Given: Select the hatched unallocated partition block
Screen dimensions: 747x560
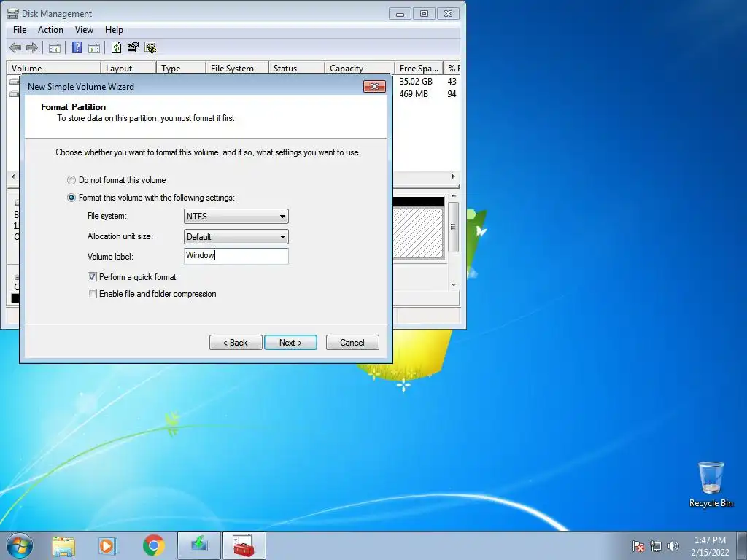Looking at the screenshot, I should 418,233.
